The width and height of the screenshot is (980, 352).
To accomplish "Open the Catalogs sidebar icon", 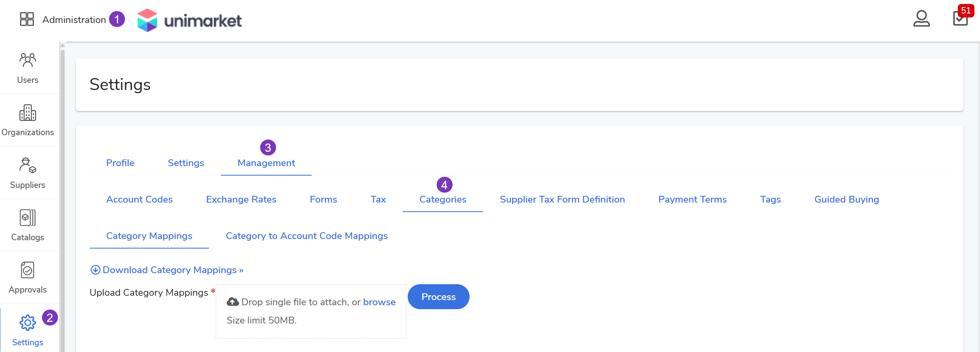I will point(27,218).
